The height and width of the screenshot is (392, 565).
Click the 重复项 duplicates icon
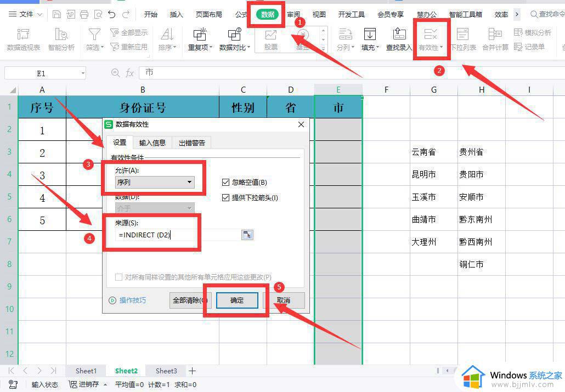coord(200,35)
